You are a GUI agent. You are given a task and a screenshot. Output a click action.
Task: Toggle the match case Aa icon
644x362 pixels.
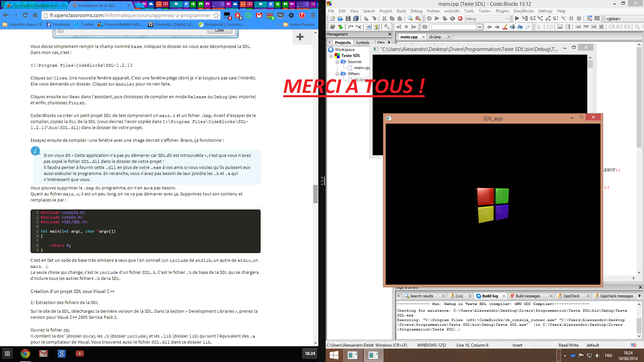tap(520, 27)
